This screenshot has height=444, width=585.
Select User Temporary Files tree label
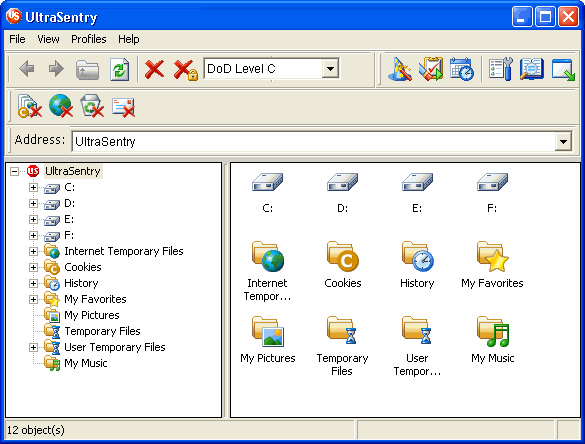(115, 347)
